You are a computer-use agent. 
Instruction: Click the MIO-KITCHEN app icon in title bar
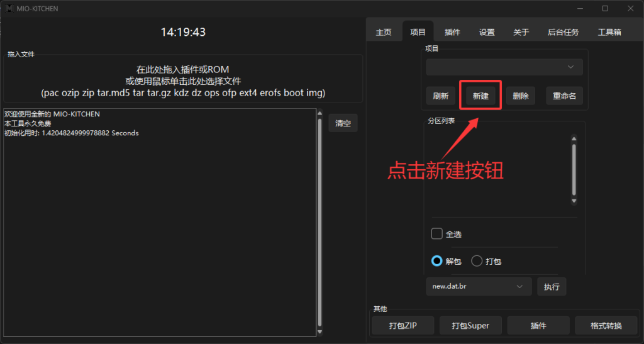click(x=9, y=8)
